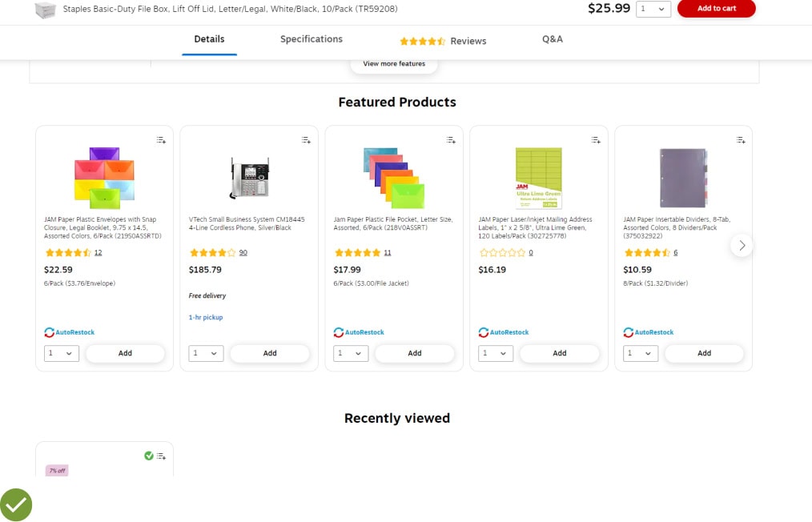Image resolution: width=812 pixels, height=522 pixels.
Task: Open quantity dropdown on Insertable Dividers card
Action: 641,353
